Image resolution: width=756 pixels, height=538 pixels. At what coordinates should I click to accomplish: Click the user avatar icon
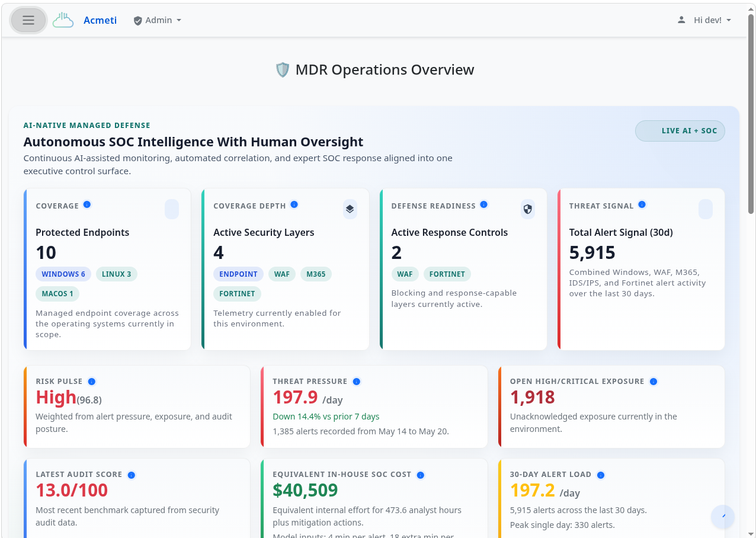pyautogui.click(x=681, y=20)
